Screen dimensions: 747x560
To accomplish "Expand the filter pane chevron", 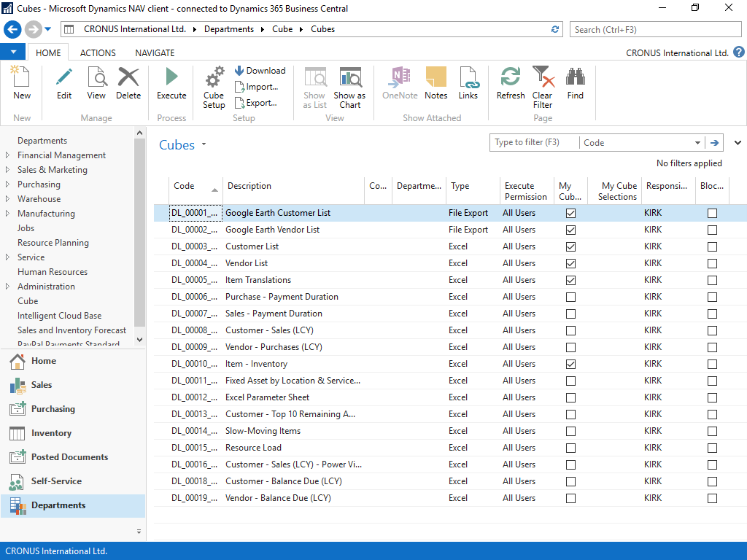I will [738, 143].
